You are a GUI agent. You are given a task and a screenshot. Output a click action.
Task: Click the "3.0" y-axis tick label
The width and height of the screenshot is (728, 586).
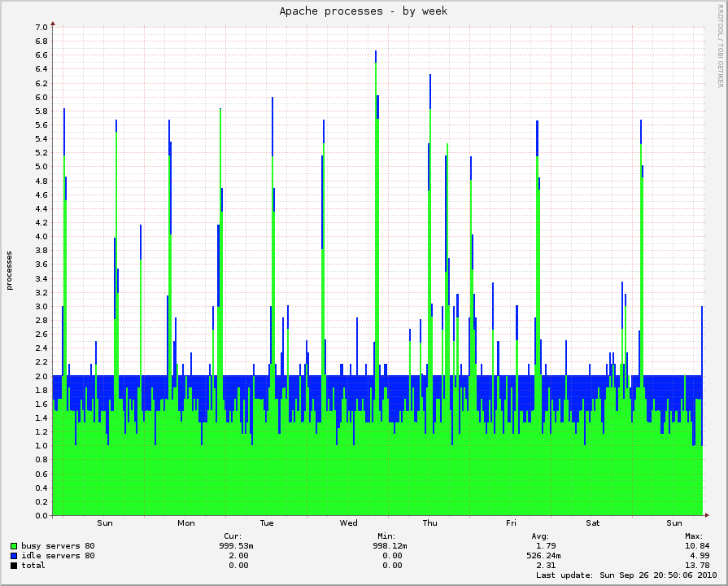point(41,306)
